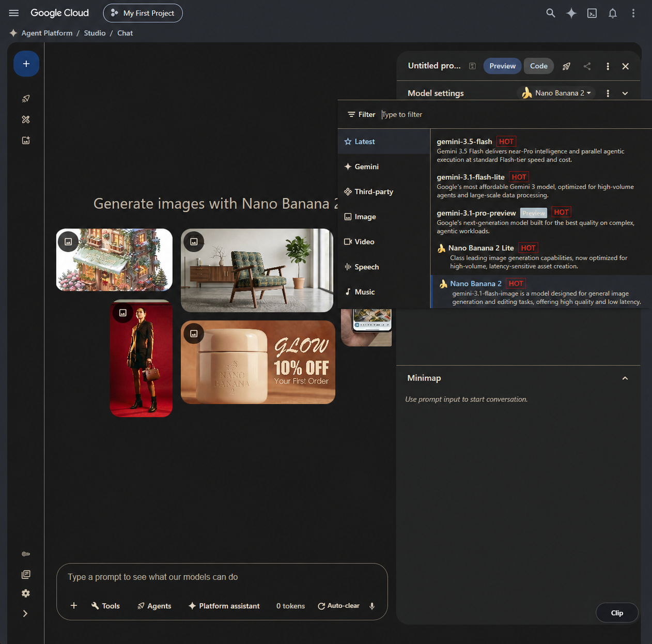Open the flower shop sample image
Image resolution: width=652 pixels, height=644 pixels.
pyautogui.click(x=114, y=260)
